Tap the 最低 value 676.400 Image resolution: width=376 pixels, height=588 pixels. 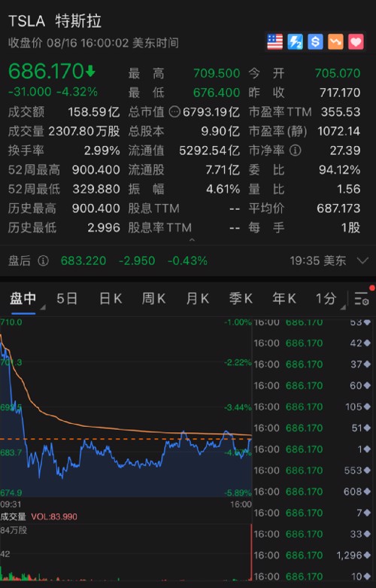(217, 93)
